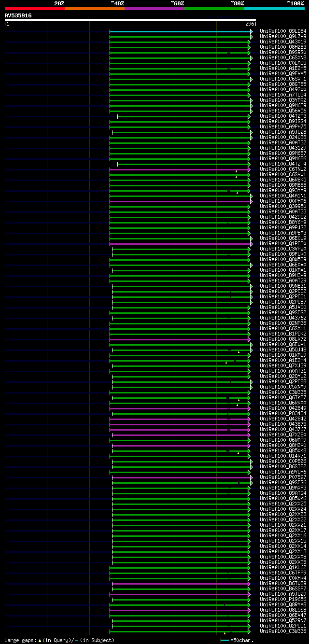Click the 296 query end position label
This screenshot has width=309, height=644.
(250, 24)
